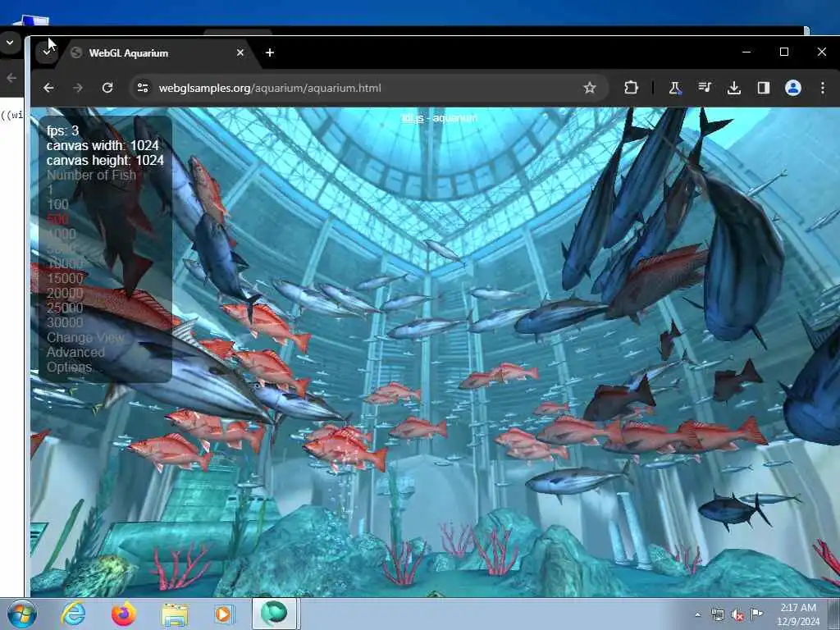
Task: Show browser downloads
Action: pos(734,88)
